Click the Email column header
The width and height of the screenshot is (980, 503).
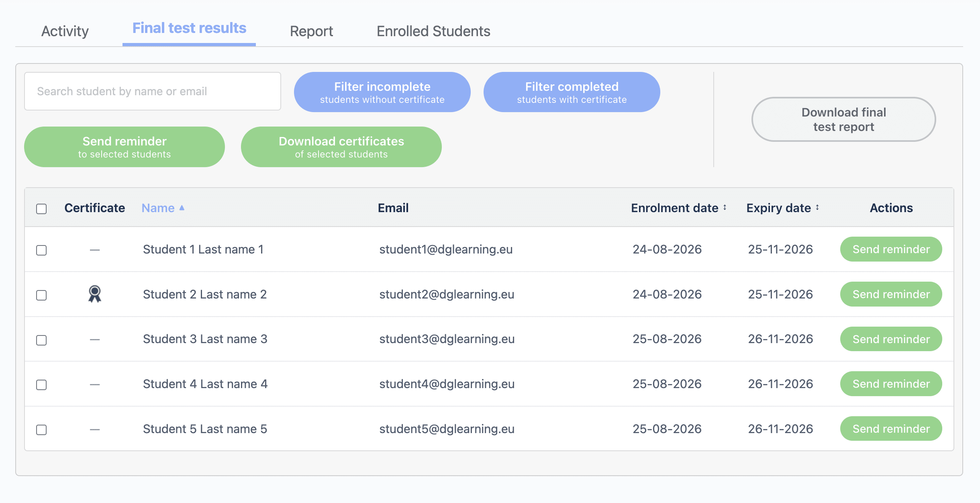(x=393, y=208)
